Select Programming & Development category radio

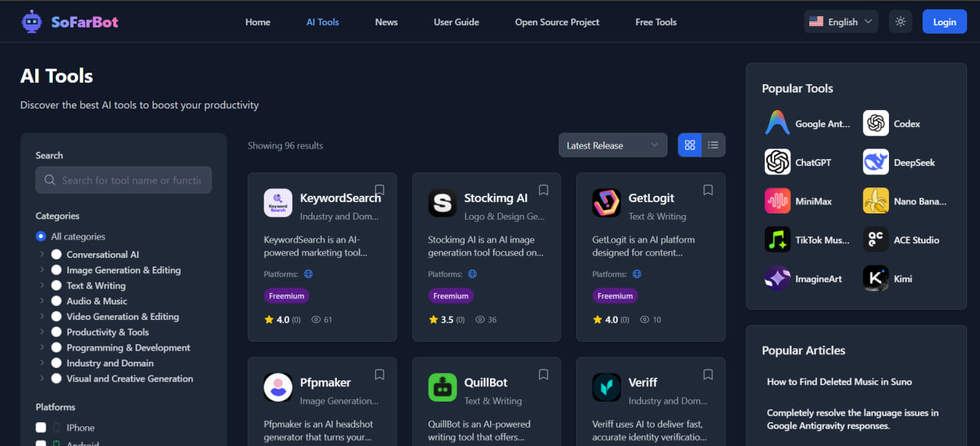(57, 347)
